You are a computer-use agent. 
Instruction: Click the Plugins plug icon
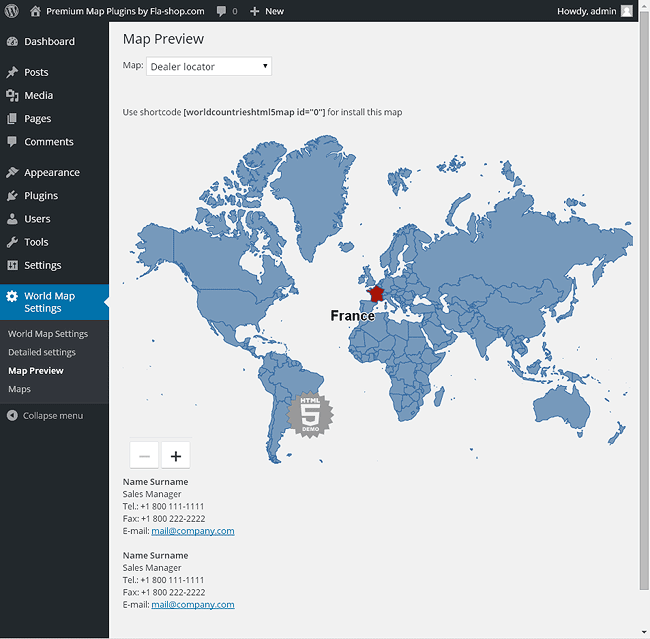tap(12, 195)
